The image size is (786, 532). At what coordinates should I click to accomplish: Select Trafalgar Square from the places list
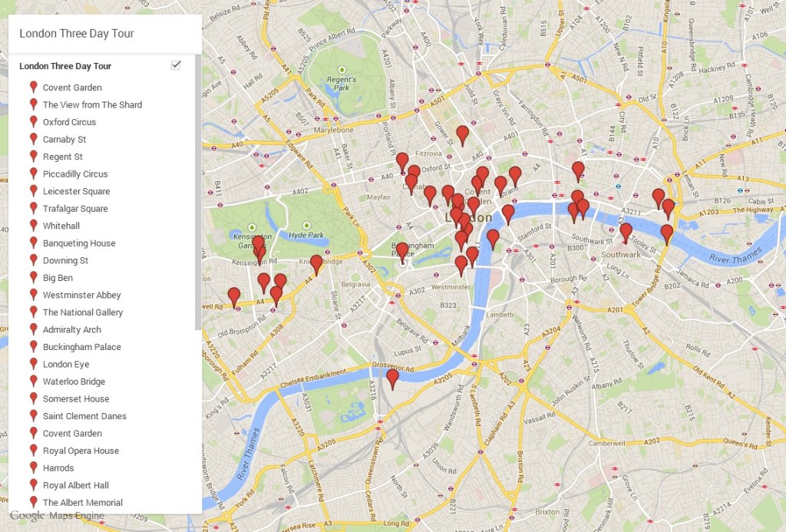pyautogui.click(x=75, y=208)
